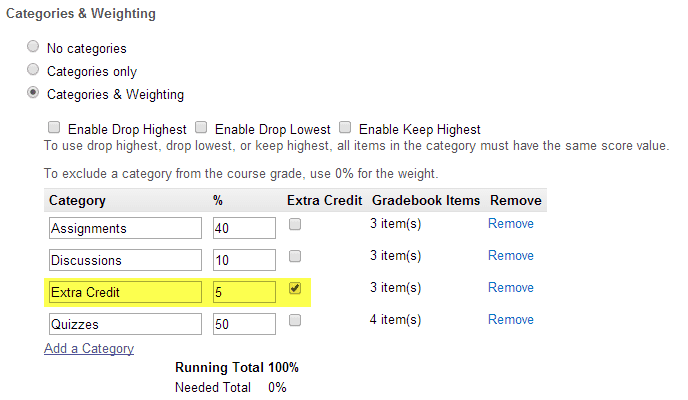
Task: Click the Quizzes percentage field showing 50
Action: pos(244,324)
